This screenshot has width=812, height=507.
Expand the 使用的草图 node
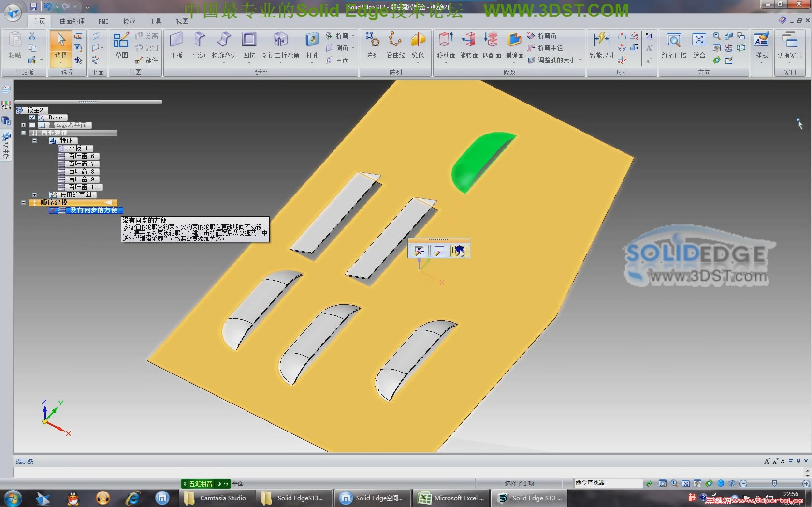[35, 195]
